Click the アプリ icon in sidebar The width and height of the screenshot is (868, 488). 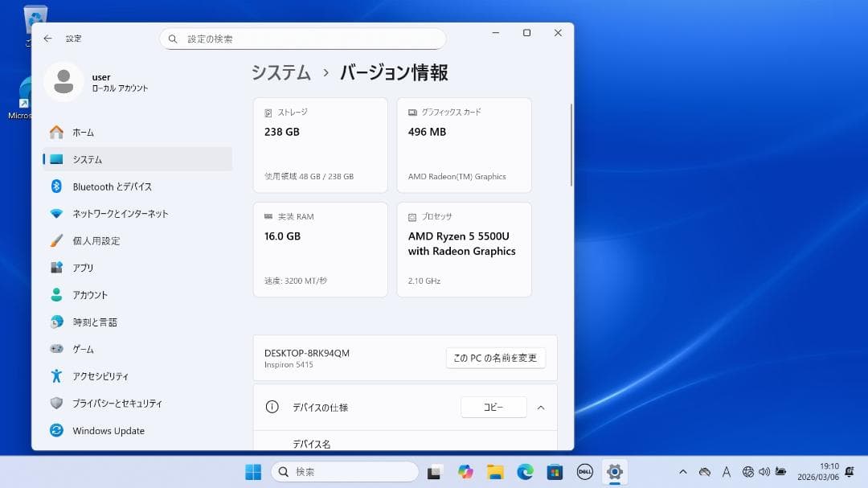tap(56, 268)
